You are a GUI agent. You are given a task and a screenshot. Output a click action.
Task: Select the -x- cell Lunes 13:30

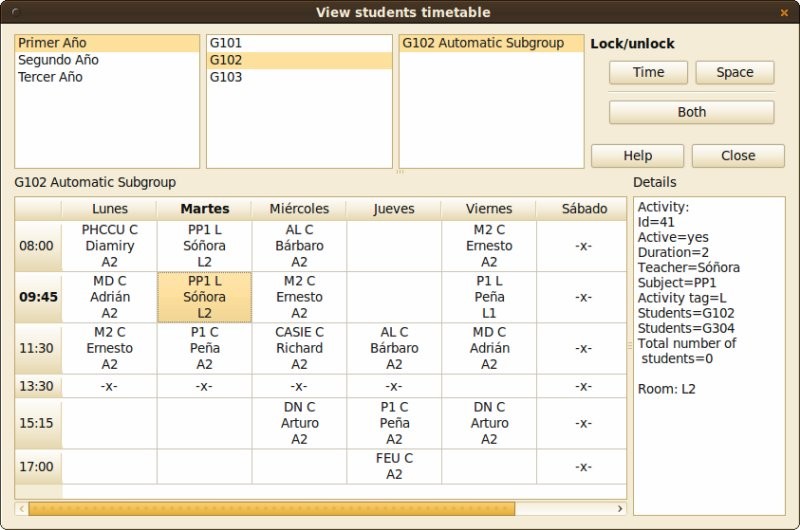109,386
